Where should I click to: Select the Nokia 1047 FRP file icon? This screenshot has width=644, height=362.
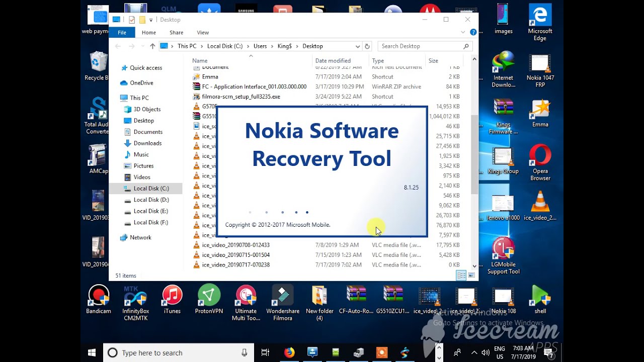coord(540,70)
